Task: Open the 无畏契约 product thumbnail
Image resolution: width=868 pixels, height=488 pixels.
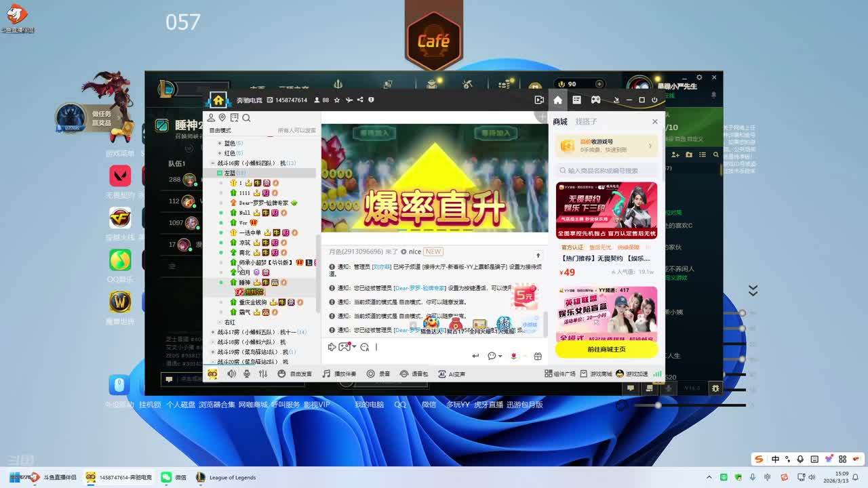Action: [606, 210]
